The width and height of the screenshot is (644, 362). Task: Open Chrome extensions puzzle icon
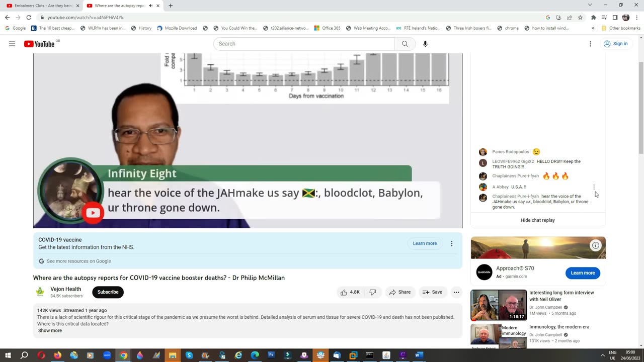tap(594, 17)
